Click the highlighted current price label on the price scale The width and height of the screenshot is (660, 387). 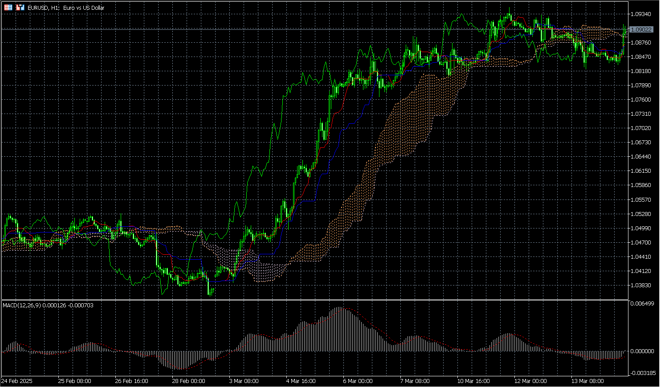pyautogui.click(x=640, y=29)
